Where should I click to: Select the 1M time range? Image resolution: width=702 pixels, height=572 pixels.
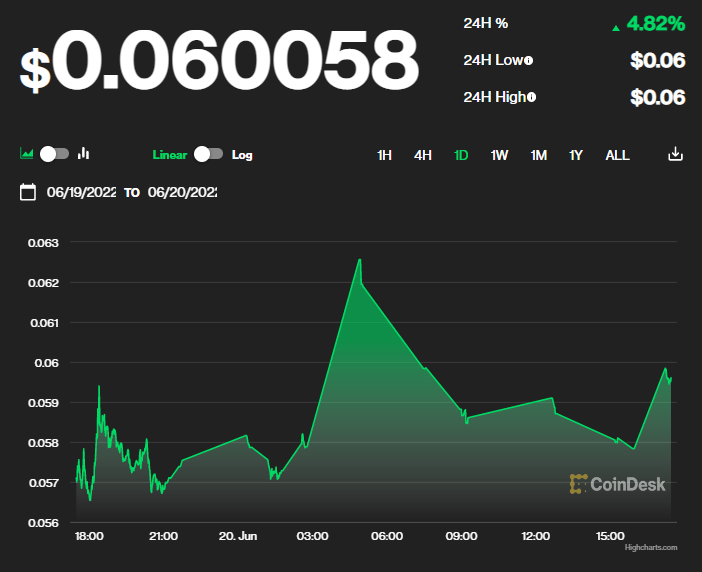coord(538,155)
